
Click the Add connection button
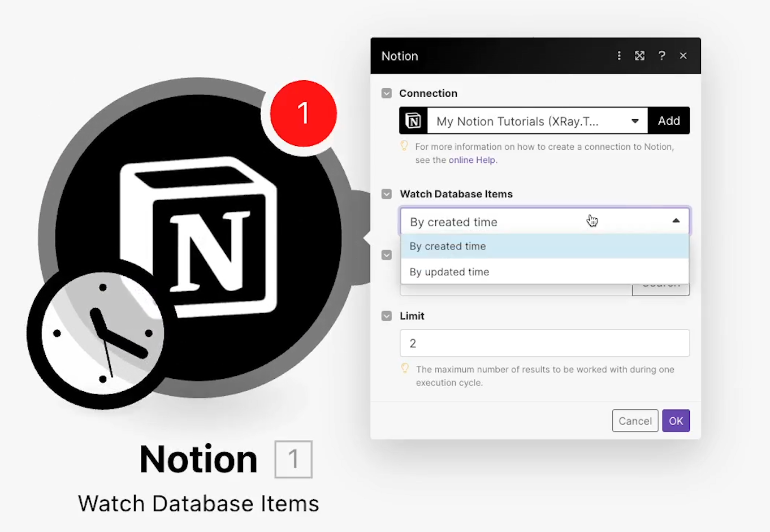[669, 121]
